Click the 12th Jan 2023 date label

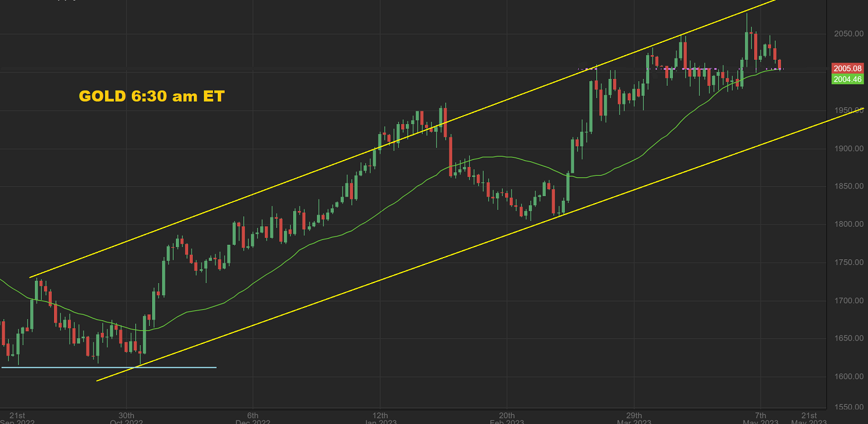coord(380,419)
